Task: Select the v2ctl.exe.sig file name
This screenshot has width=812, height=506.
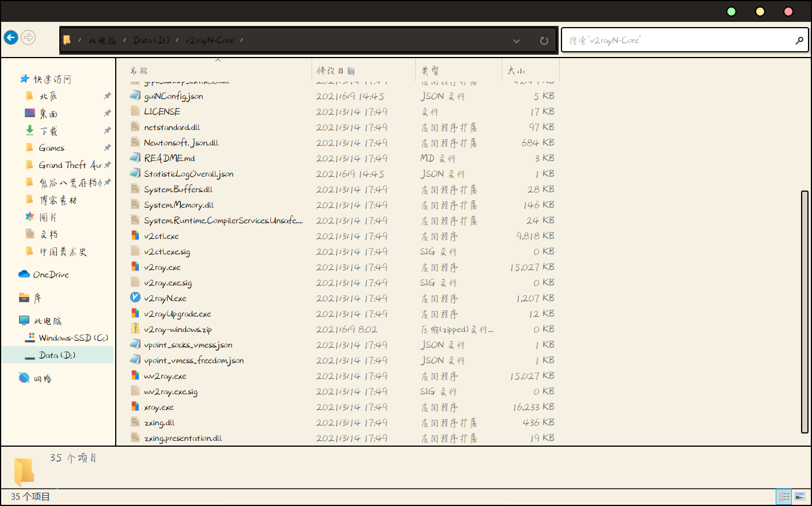Action: click(x=167, y=252)
